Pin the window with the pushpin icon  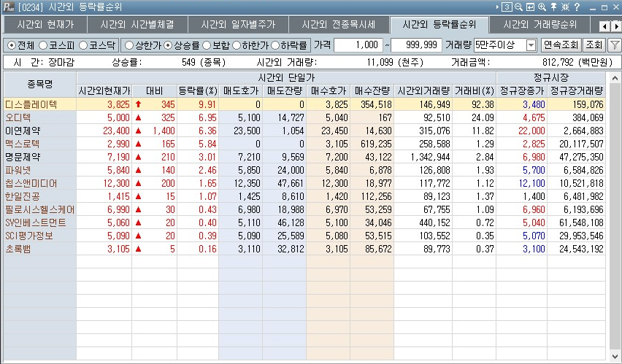pos(554,7)
